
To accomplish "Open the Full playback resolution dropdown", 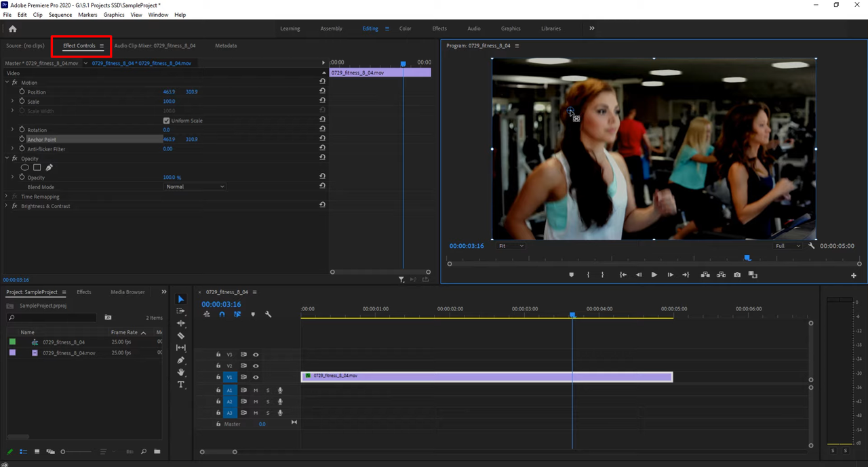I will point(789,245).
